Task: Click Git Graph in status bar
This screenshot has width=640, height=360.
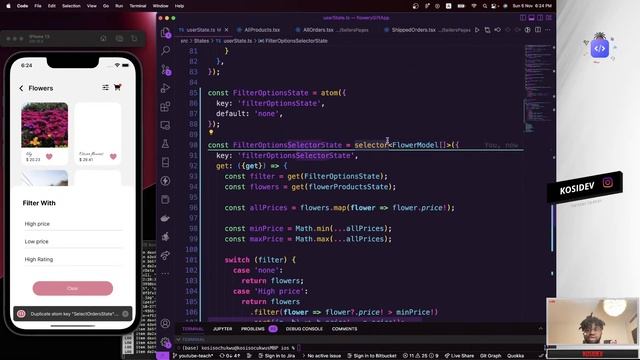Action: tap(490, 356)
